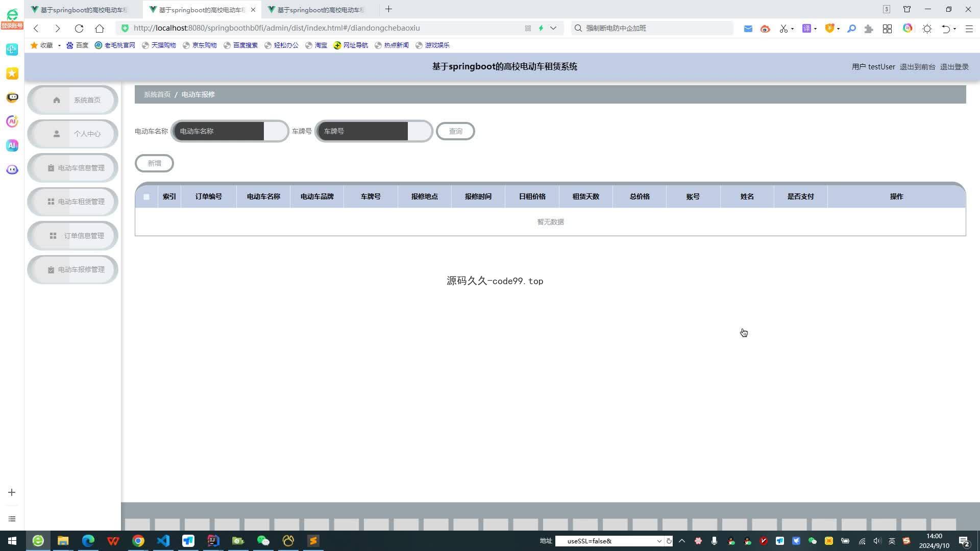Reload the page with refresh icon
The image size is (980, 551).
[79, 28]
